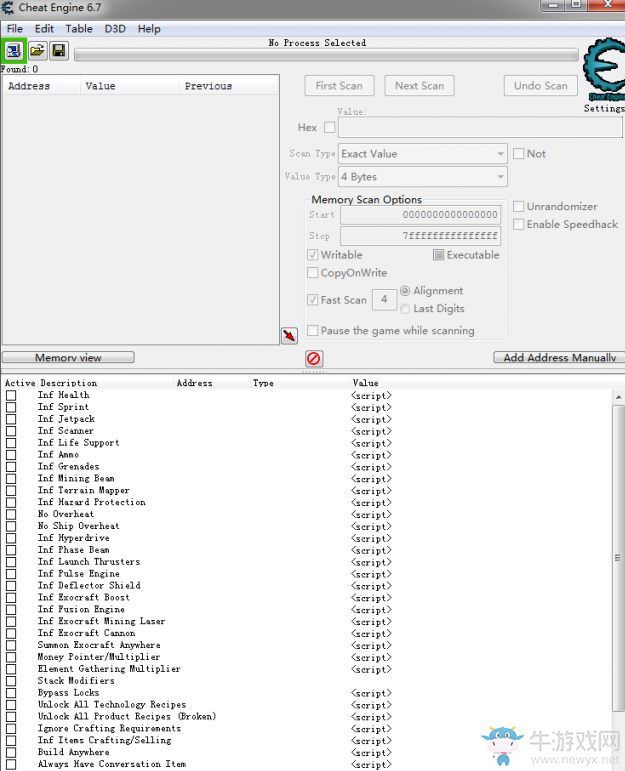Select the Alignment radio button

[405, 291]
